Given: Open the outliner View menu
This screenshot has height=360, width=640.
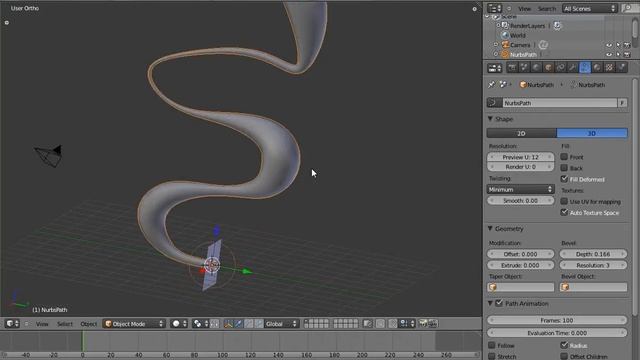Looking at the screenshot, I should tap(524, 9).
